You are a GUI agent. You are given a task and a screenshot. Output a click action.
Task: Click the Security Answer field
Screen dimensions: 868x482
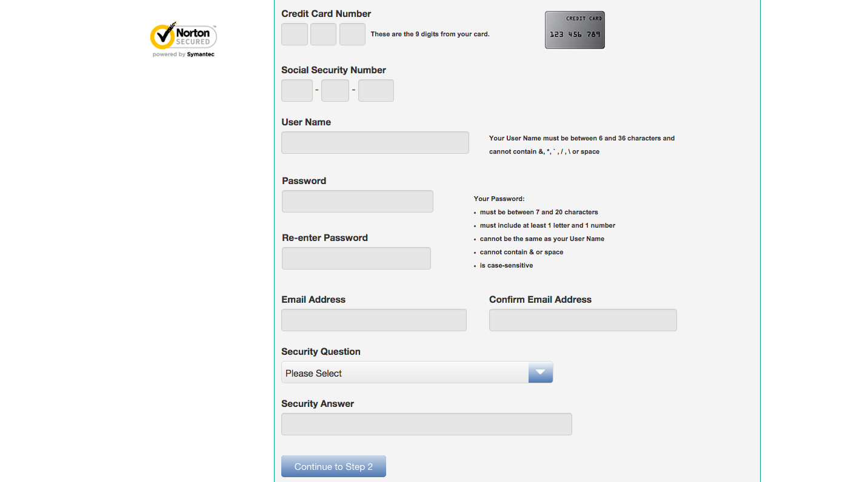(426, 424)
